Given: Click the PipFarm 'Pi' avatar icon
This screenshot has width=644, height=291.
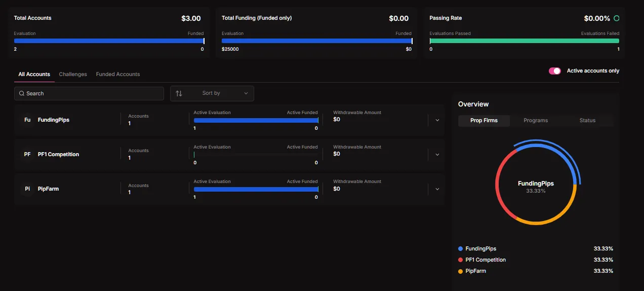Looking at the screenshot, I should click(27, 189).
